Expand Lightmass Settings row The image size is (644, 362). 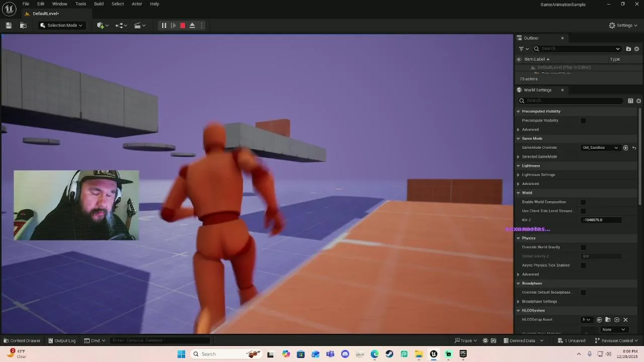[518, 175]
